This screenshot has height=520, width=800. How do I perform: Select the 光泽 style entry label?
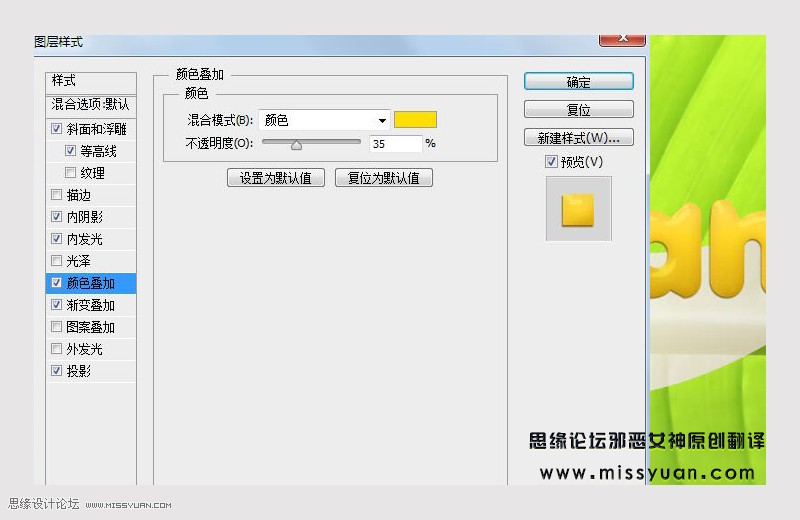click(79, 261)
